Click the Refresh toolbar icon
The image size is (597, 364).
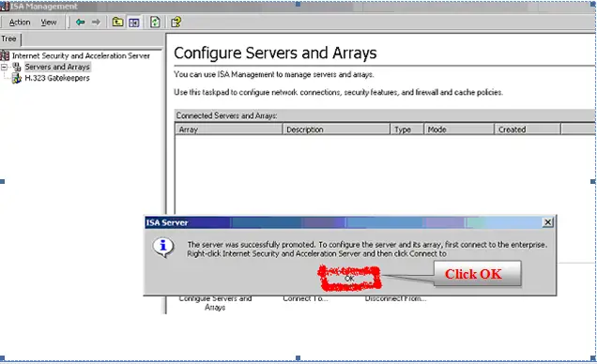[155, 23]
